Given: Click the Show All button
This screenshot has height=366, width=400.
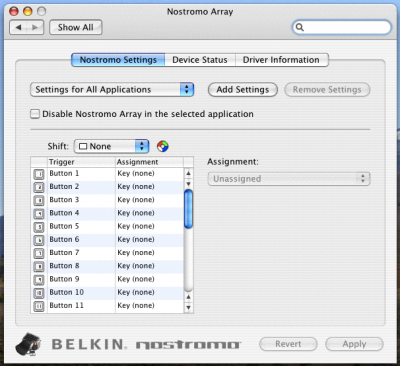Looking at the screenshot, I should (x=76, y=27).
